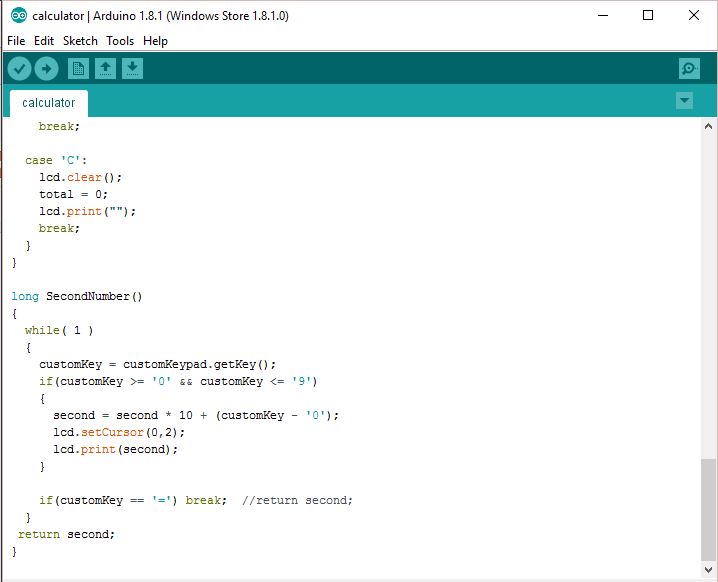The height and width of the screenshot is (582, 718).
Task: Click the 'customKeypad.getKey();' line
Action: [x=158, y=364]
